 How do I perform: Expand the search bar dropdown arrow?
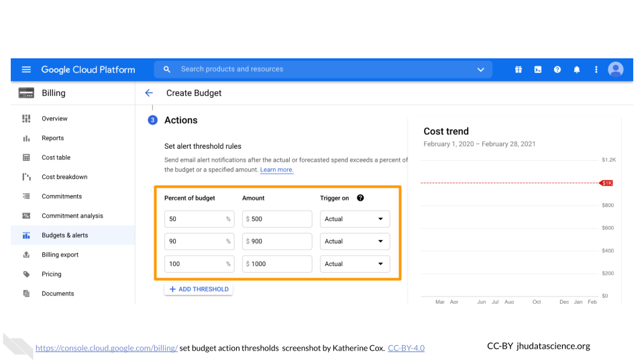click(x=480, y=70)
